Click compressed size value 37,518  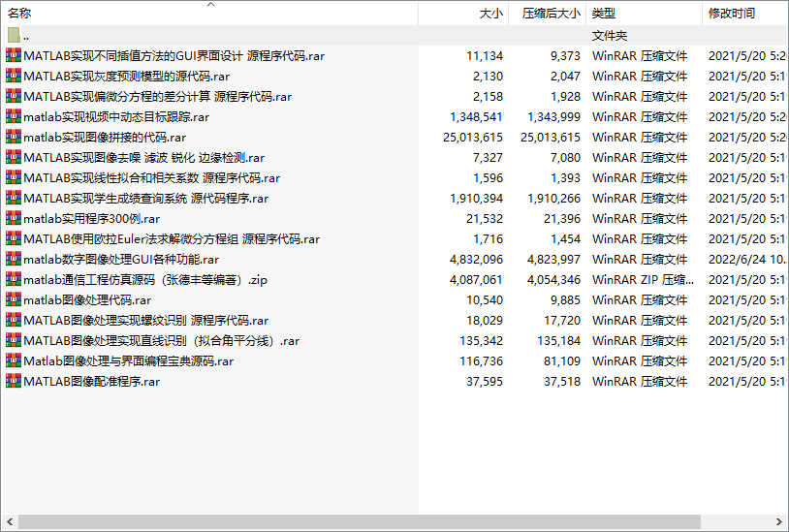click(562, 382)
